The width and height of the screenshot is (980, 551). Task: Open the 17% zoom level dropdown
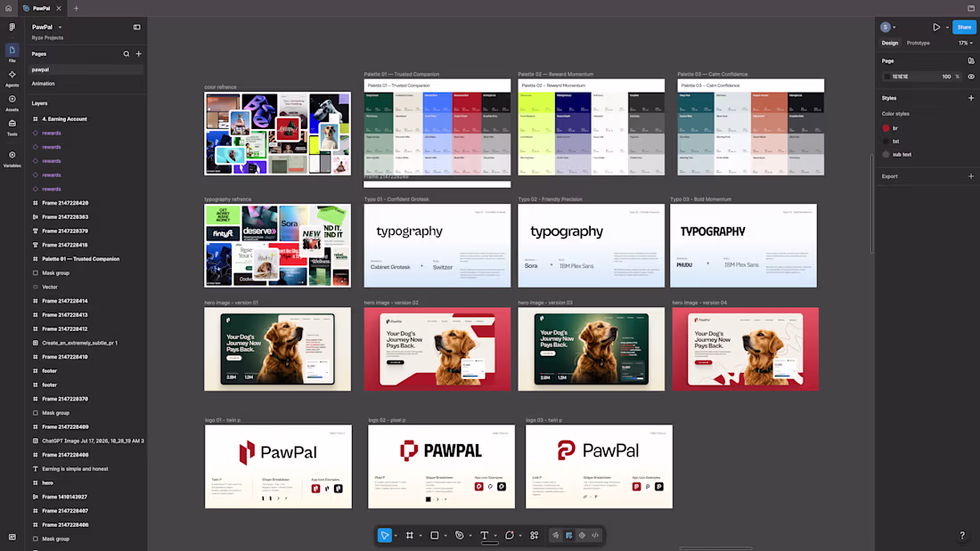pyautogui.click(x=966, y=43)
